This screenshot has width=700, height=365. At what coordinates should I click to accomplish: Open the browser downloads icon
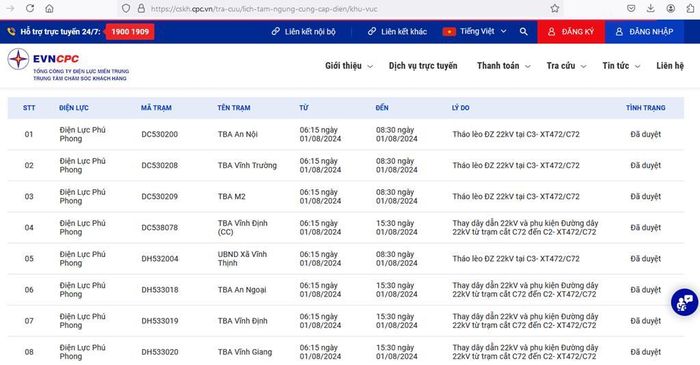coord(650,8)
